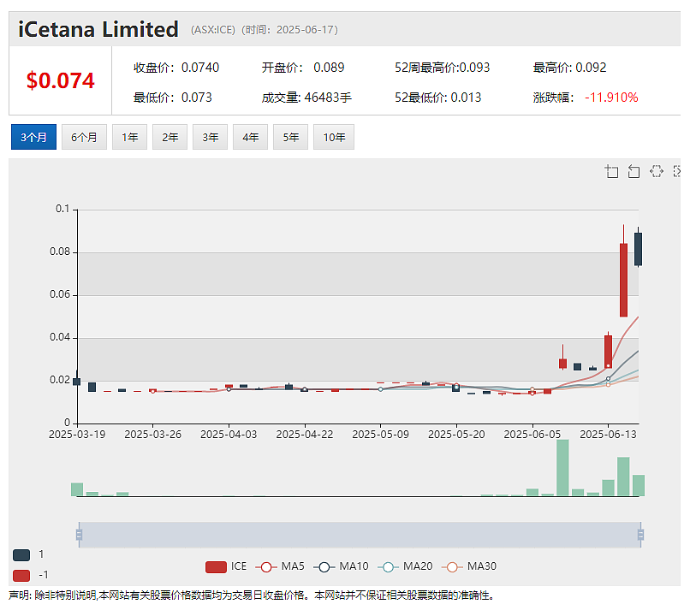This screenshot has height=616, width=690.
Task: Click the iCetana Limited title
Action: (x=98, y=29)
